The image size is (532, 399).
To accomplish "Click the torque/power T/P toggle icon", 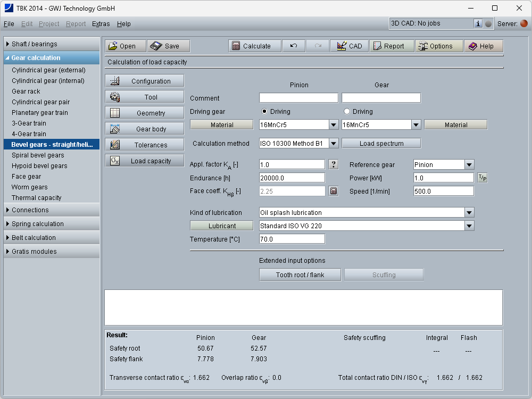I will pos(482,178).
